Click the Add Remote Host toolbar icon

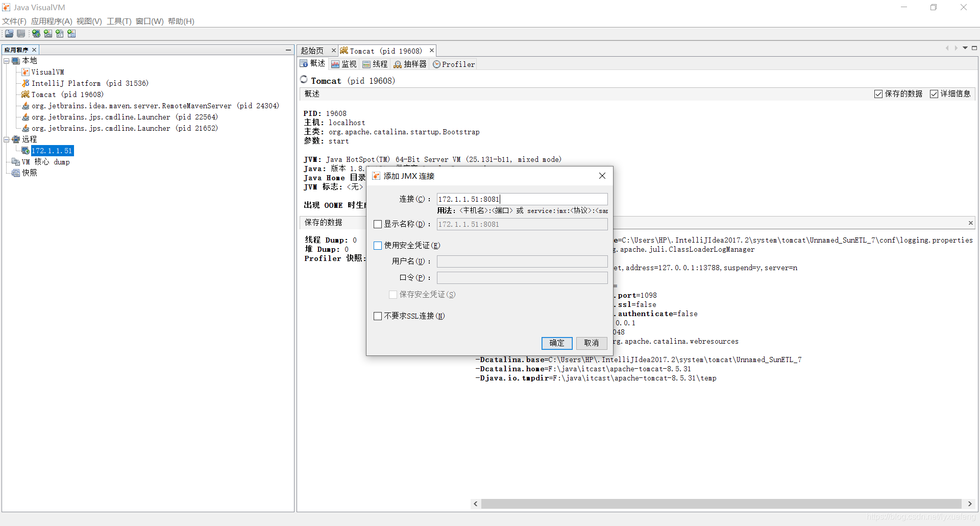36,34
